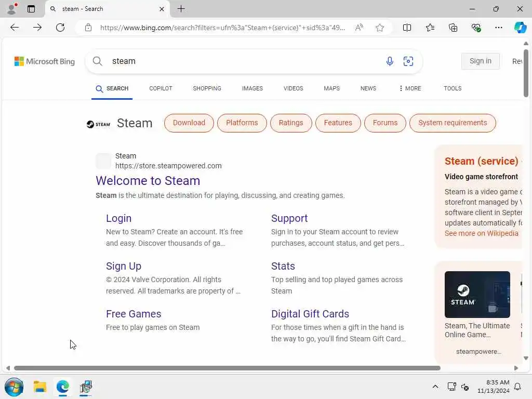The width and height of the screenshot is (532, 399).
Task: Switch to the MAPS tab
Action: [x=332, y=88]
